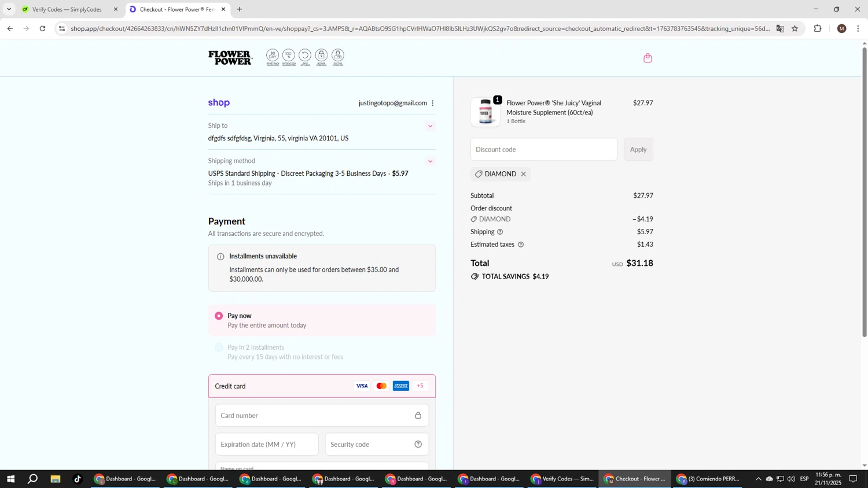Viewport: 868px width, 488px height.
Task: Switch to Verify Codes taskbar window
Action: (x=562, y=479)
